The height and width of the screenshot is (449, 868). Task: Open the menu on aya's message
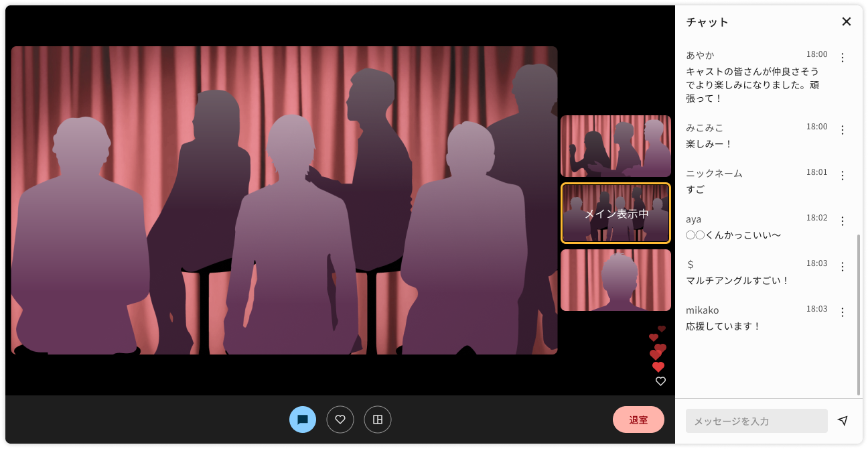coord(842,221)
